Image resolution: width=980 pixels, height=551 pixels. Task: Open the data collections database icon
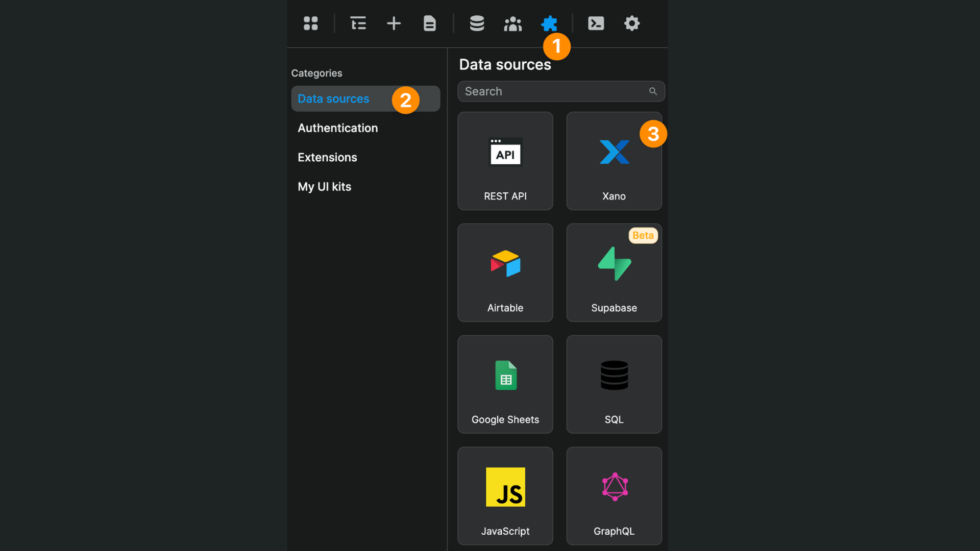(x=477, y=23)
